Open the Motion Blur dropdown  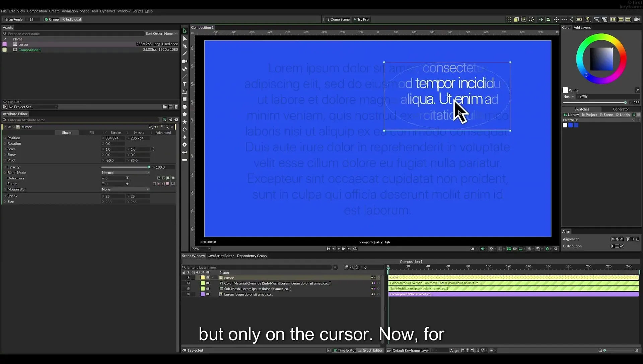[x=125, y=189]
